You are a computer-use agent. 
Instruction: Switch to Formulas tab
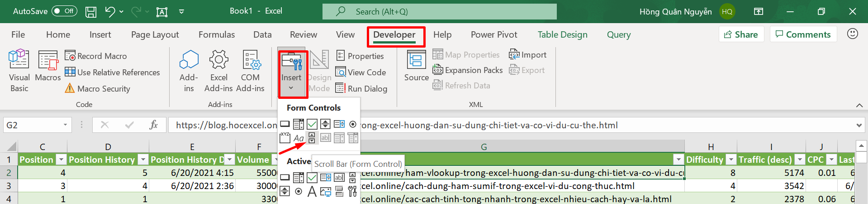[217, 34]
